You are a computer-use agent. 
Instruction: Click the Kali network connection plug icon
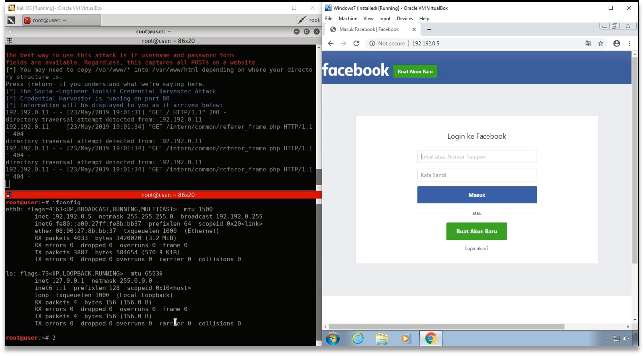[x=302, y=20]
